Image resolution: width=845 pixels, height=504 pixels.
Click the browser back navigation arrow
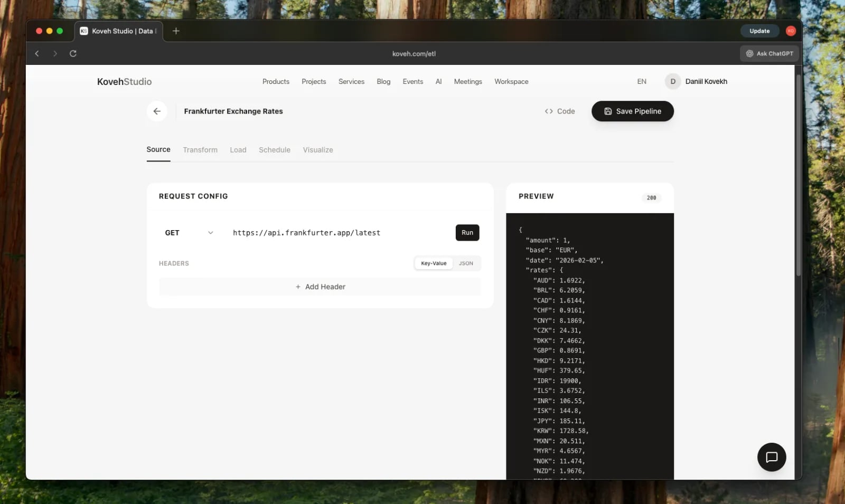point(37,53)
